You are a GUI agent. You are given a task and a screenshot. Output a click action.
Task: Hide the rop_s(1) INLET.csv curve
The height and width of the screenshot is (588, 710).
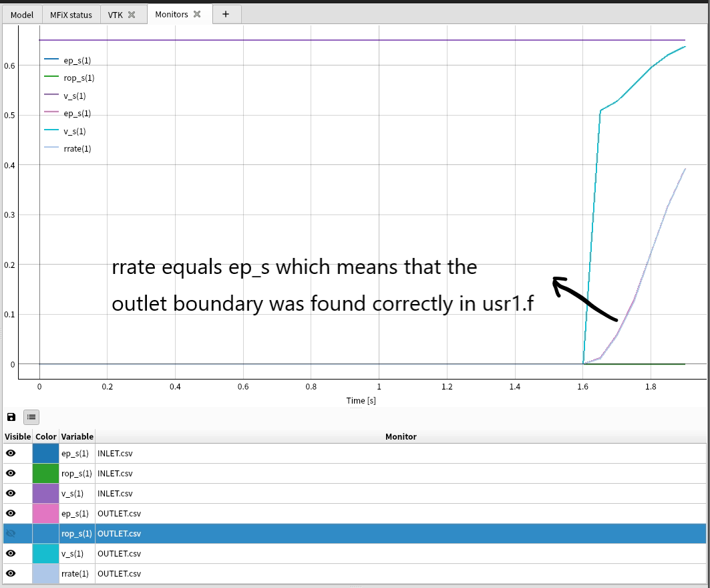coord(11,473)
